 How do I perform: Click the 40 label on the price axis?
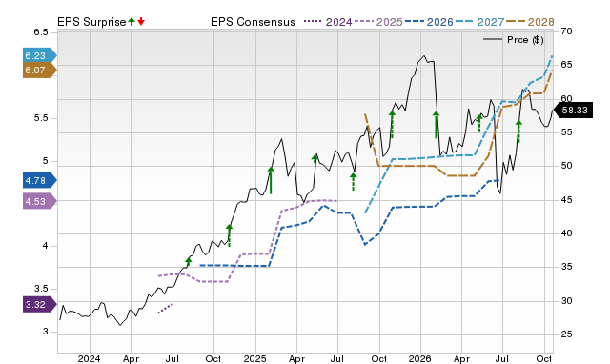(x=566, y=233)
